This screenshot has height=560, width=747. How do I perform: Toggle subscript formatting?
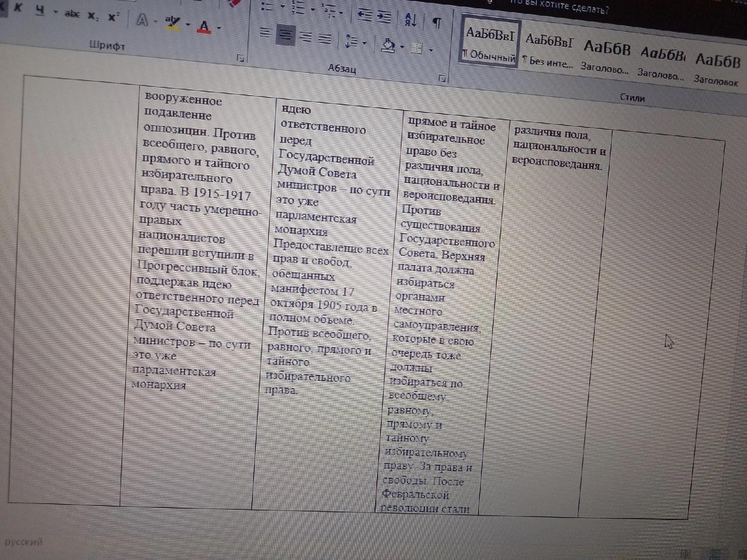click(93, 16)
